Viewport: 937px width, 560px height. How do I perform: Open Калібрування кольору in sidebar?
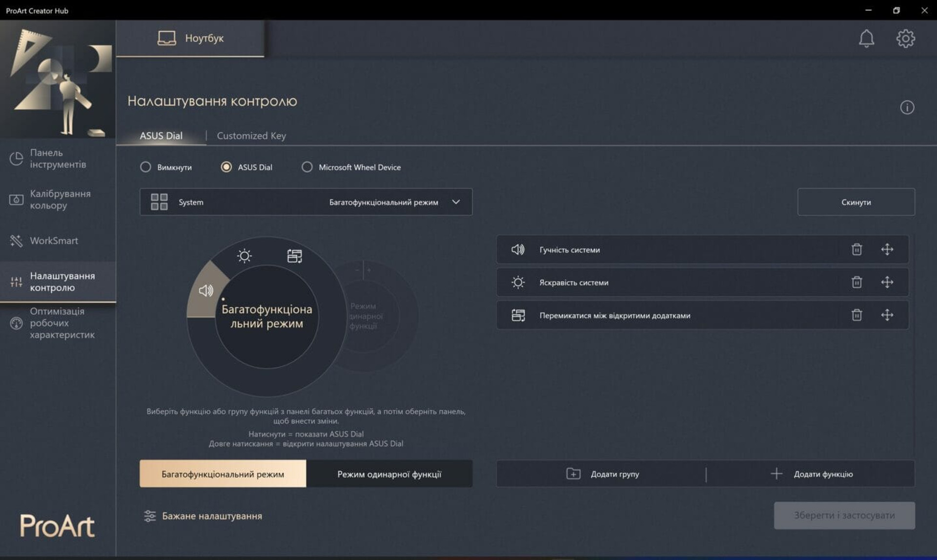(58, 200)
